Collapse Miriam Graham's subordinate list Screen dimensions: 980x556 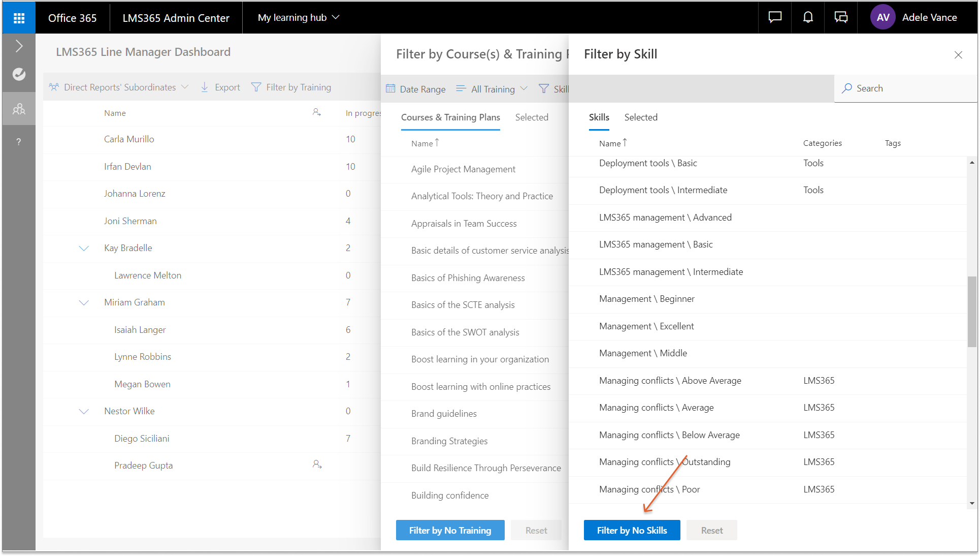click(84, 302)
